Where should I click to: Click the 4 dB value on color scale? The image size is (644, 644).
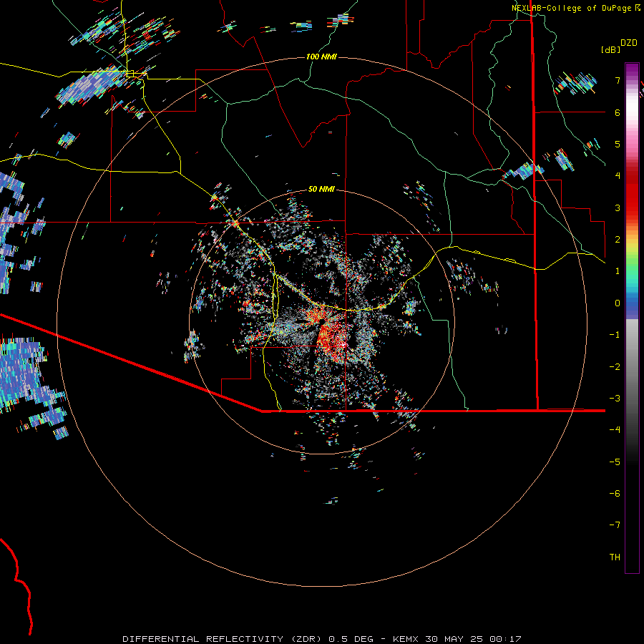coord(618,176)
